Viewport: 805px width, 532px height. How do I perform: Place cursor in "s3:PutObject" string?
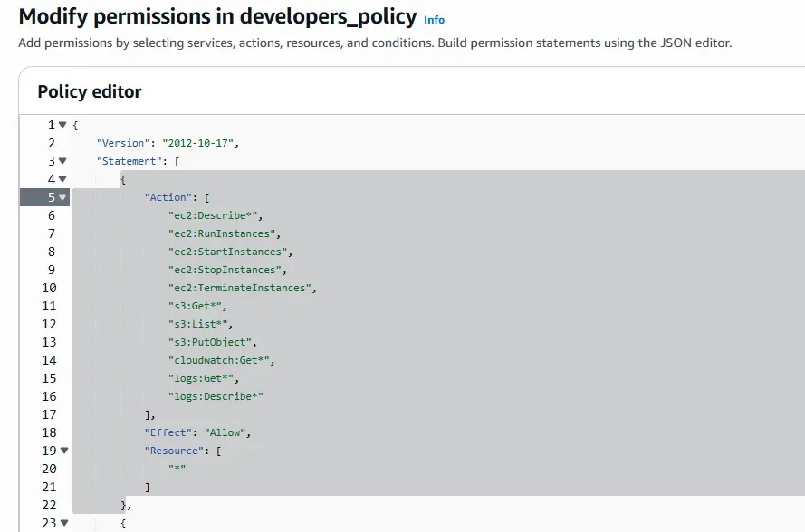212,342
